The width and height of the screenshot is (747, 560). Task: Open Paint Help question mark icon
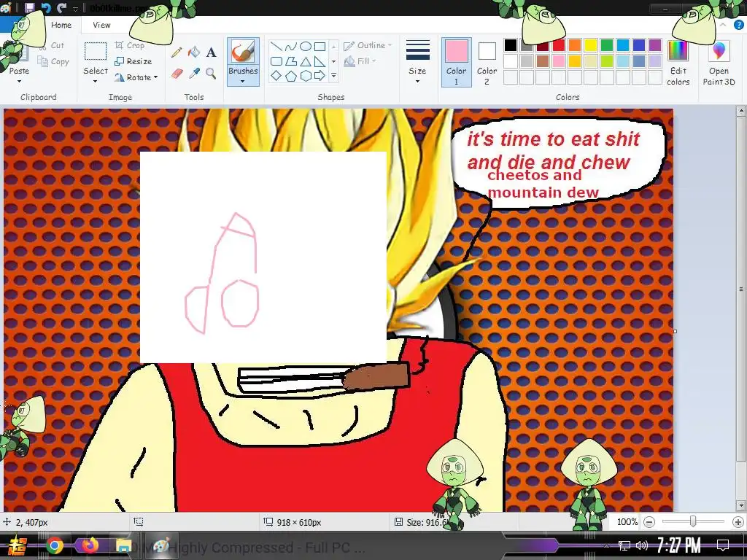(x=738, y=25)
